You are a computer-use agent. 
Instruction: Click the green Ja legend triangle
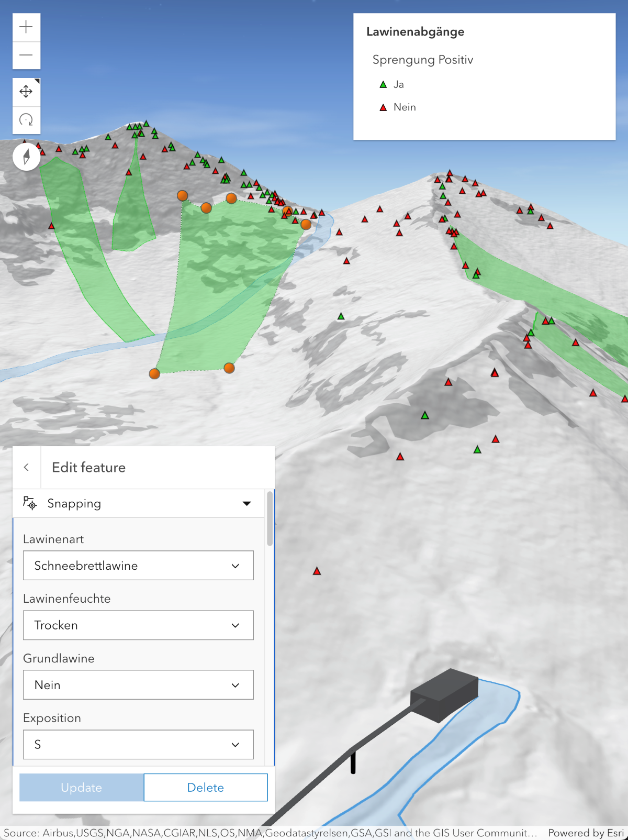click(x=383, y=84)
